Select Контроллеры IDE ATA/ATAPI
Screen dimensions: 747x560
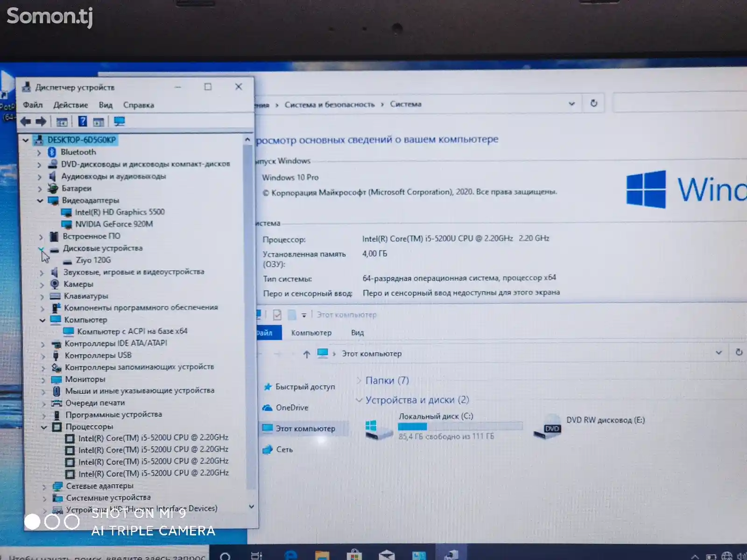(116, 343)
